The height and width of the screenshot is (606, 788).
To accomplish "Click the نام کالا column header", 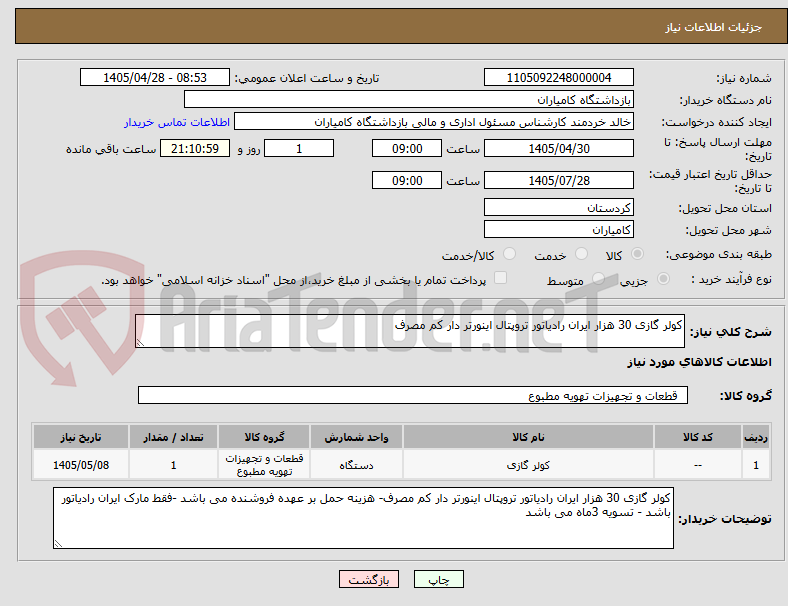I will pos(528,437).
